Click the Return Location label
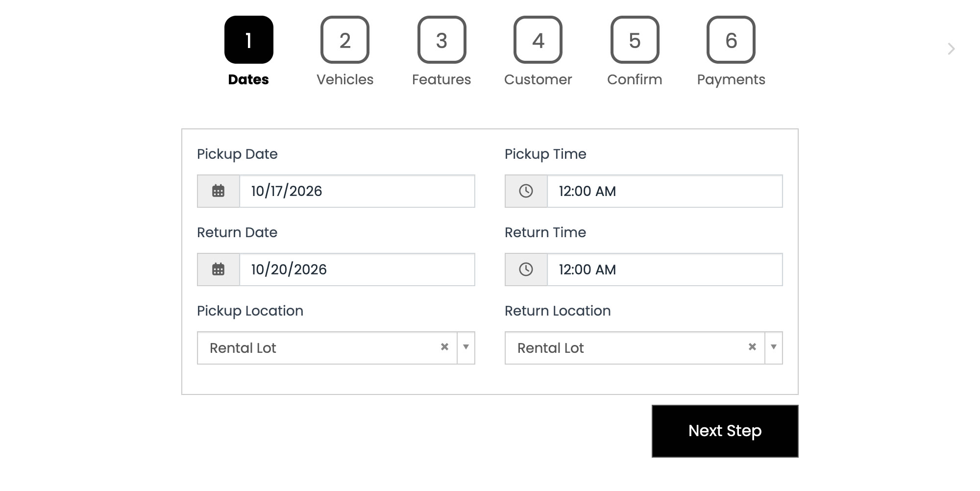This screenshot has height=491, width=980. click(x=558, y=311)
